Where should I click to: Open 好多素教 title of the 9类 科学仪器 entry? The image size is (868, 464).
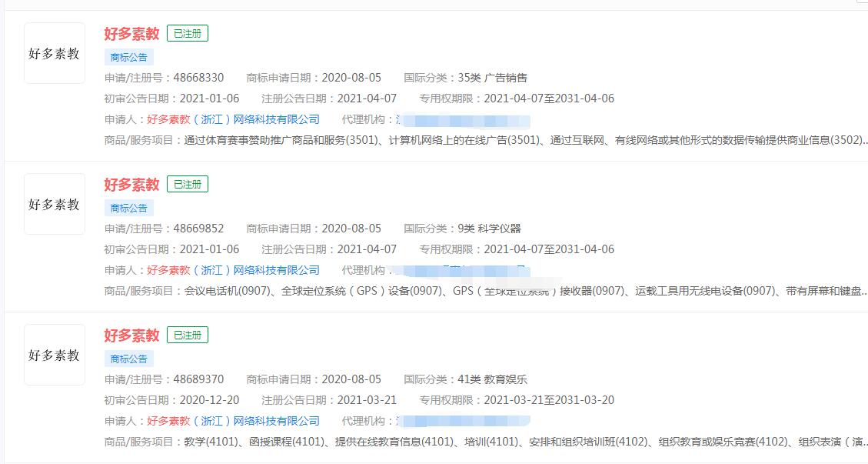pyautogui.click(x=131, y=185)
